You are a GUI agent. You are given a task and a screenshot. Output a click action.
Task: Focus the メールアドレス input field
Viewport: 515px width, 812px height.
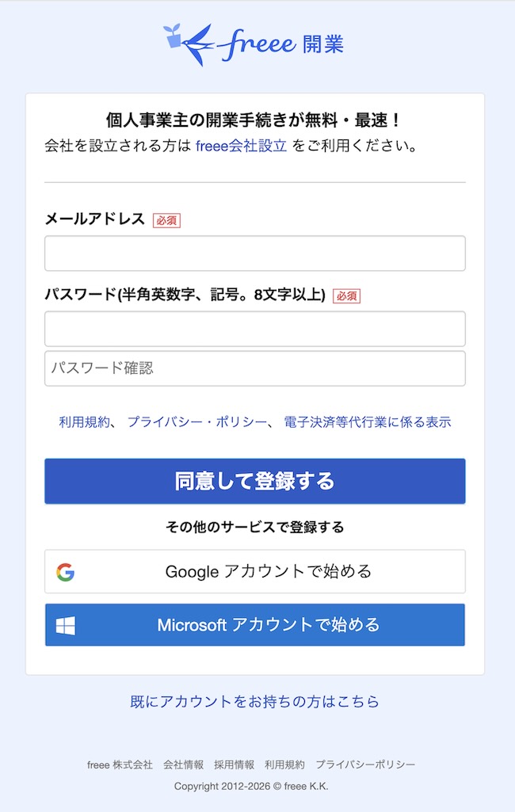pos(255,254)
